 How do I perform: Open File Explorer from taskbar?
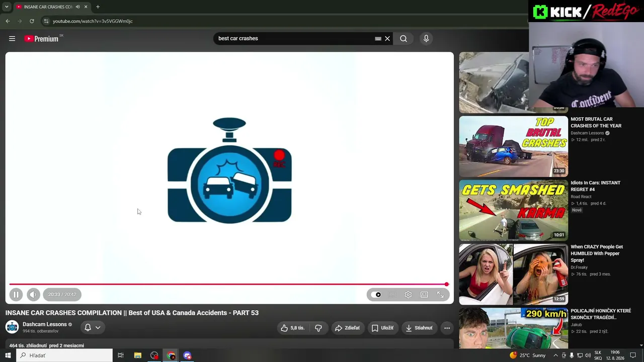click(138, 355)
